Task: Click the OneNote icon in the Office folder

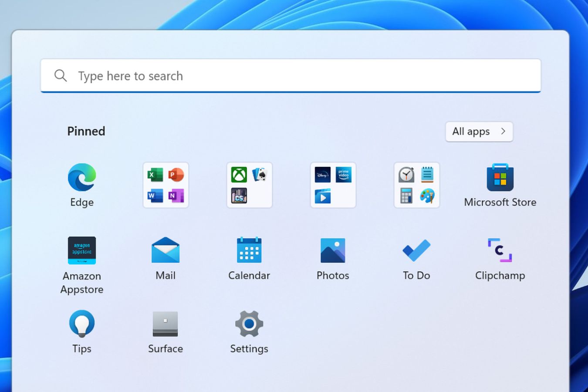Action: 176,196
